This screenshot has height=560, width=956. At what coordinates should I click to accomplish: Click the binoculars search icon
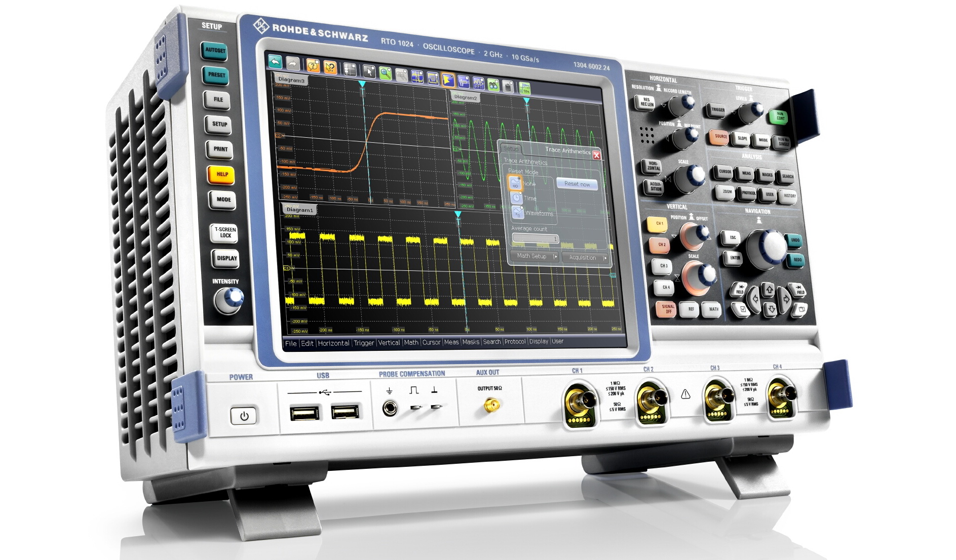[x=493, y=85]
